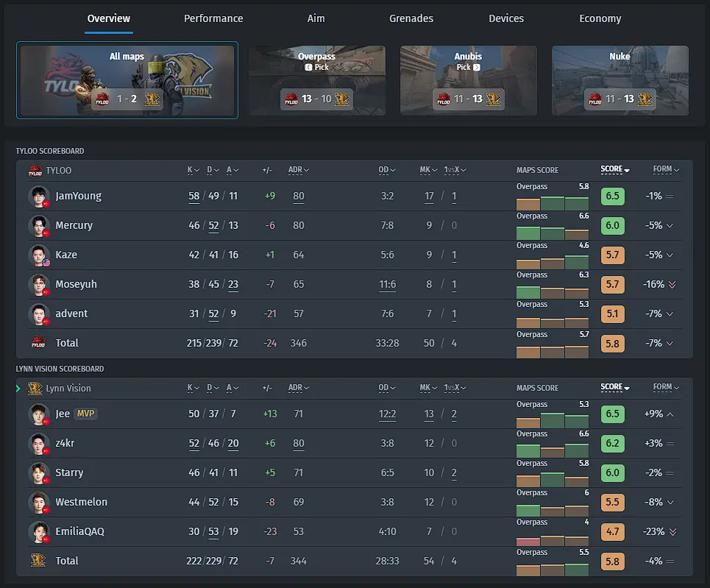Click advent's -21 plus-minus value
710x588 pixels.
coord(270,314)
